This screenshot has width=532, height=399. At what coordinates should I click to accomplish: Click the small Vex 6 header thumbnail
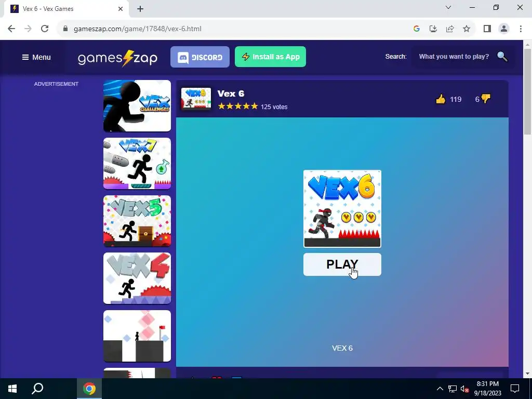click(196, 99)
